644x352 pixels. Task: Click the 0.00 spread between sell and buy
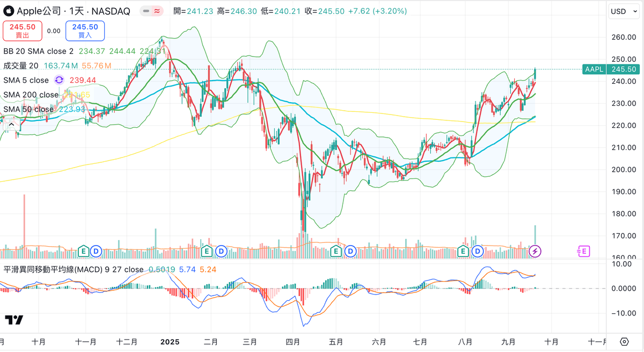point(54,31)
